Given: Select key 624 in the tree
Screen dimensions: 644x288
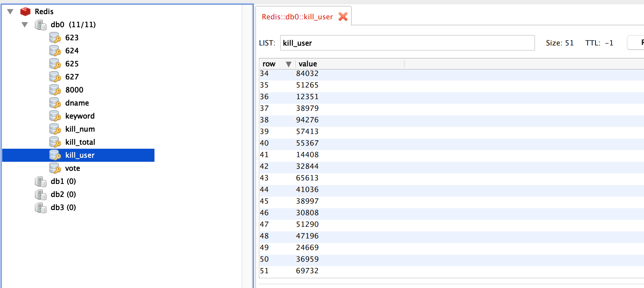Looking at the screenshot, I should pyautogui.click(x=72, y=51).
